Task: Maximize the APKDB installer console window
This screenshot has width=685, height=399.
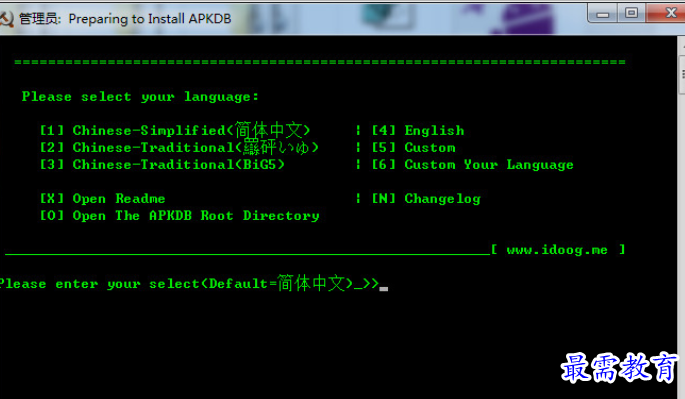Action: coord(631,13)
